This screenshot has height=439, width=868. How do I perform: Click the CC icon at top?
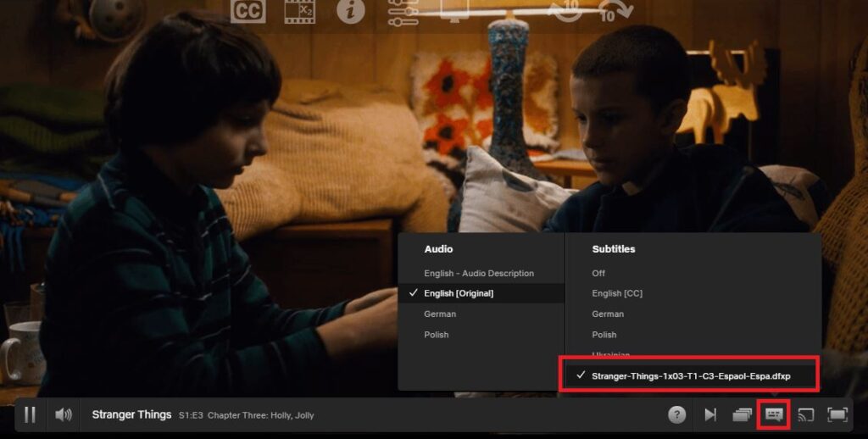(x=248, y=11)
